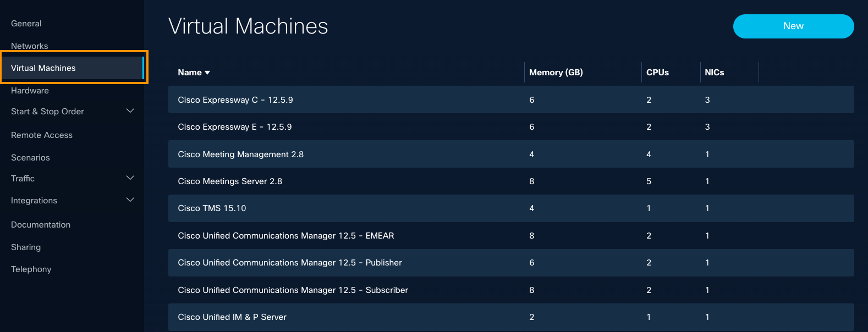
Task: Select Cisco Meetings Server 2.8
Action: pos(230,181)
